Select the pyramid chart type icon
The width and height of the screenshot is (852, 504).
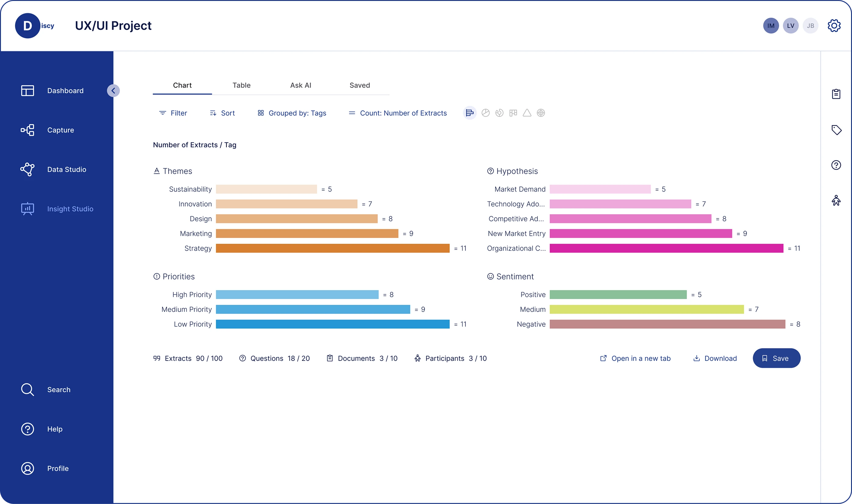527,113
